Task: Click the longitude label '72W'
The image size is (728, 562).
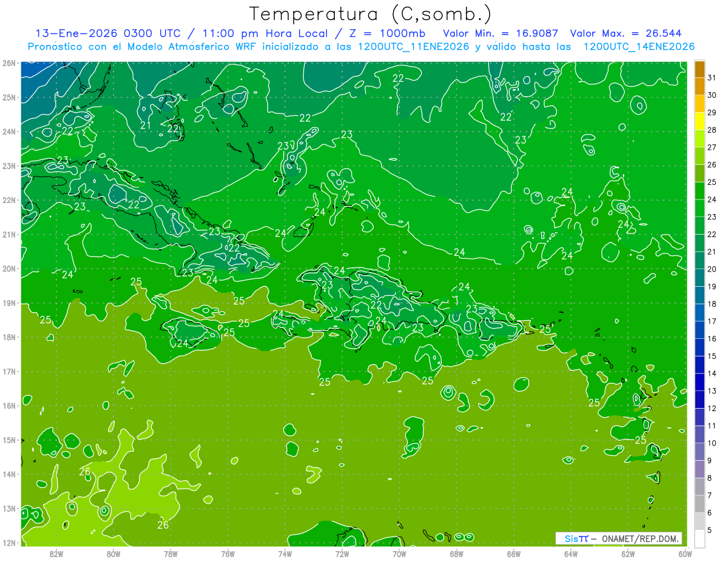Action: (x=342, y=554)
